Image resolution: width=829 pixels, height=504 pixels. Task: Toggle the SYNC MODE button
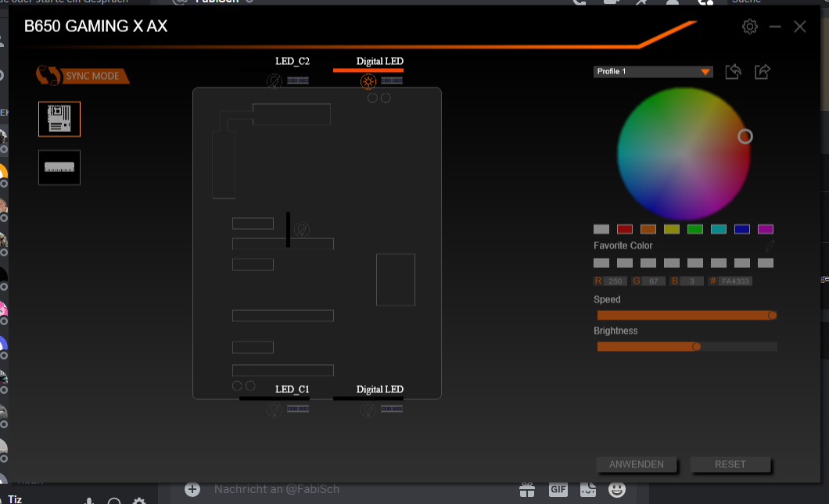82,76
